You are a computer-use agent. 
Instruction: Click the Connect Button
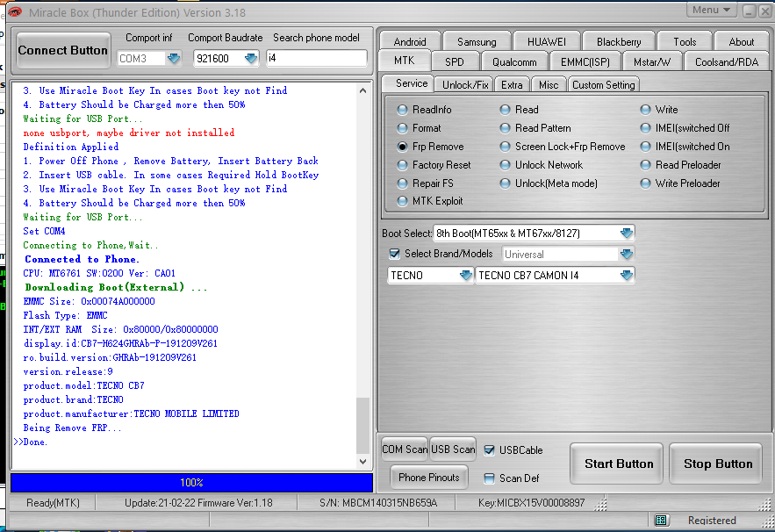click(63, 50)
